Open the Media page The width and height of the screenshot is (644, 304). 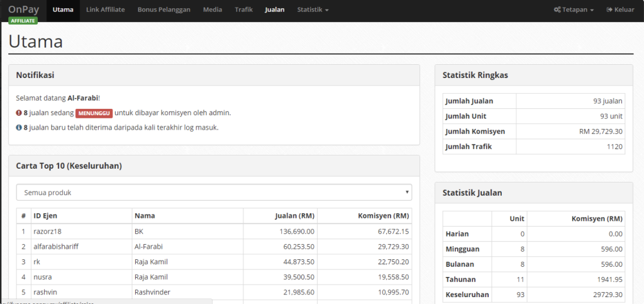point(212,10)
